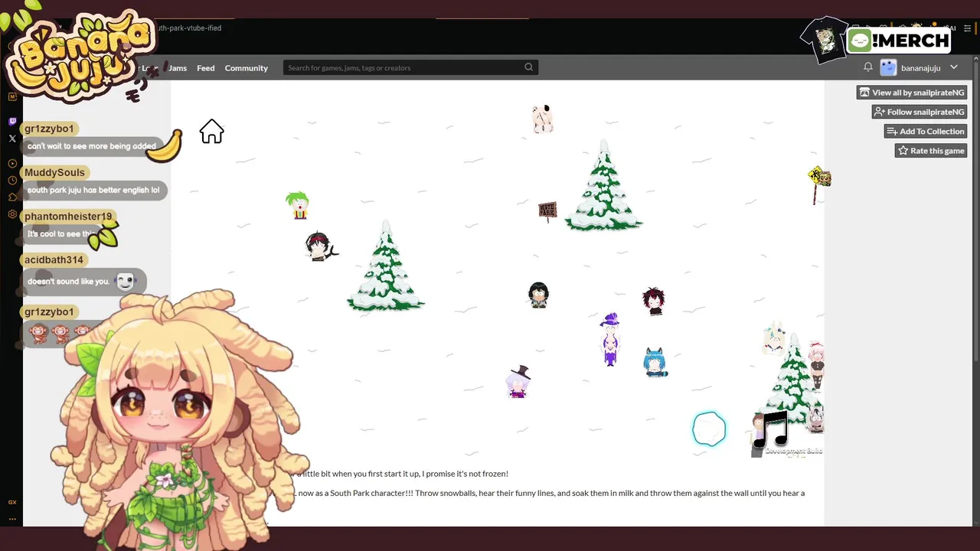Click chat username MuddySouls

coord(54,172)
